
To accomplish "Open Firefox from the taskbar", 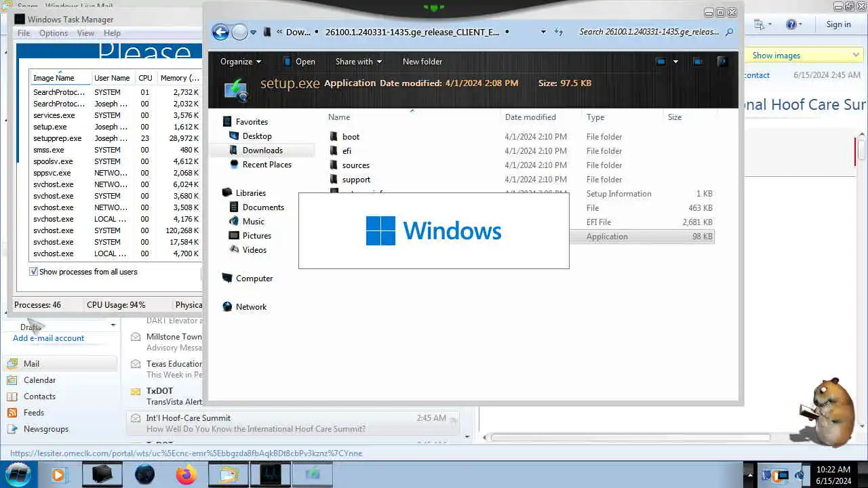I will point(186,474).
